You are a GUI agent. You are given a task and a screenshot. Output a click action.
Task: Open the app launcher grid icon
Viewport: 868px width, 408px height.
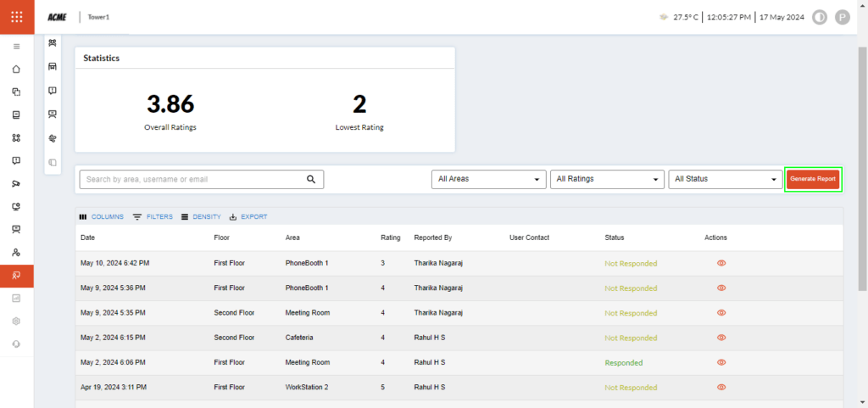17,17
